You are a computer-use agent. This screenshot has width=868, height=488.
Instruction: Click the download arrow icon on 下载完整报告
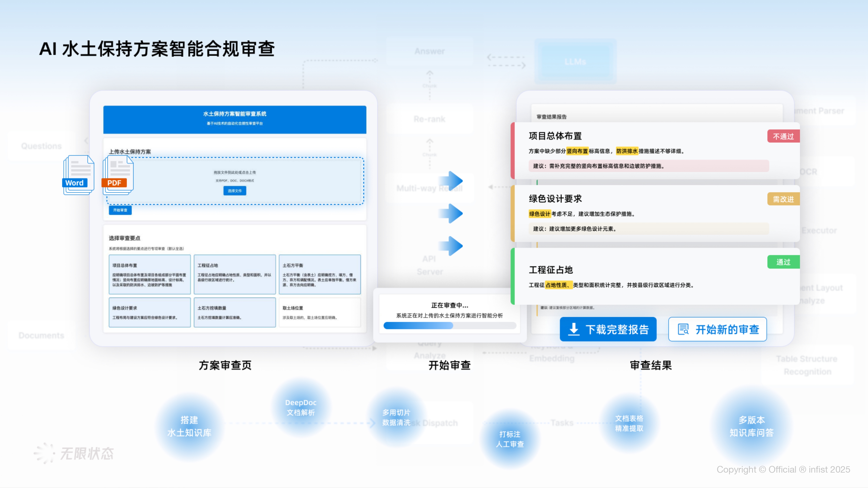[574, 329]
